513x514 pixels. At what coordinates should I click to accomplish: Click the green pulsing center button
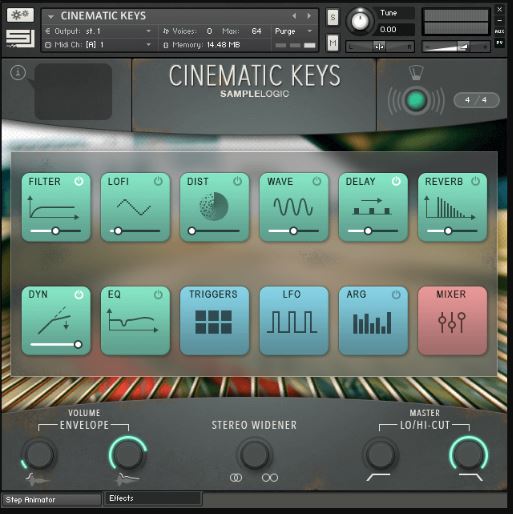coord(416,100)
